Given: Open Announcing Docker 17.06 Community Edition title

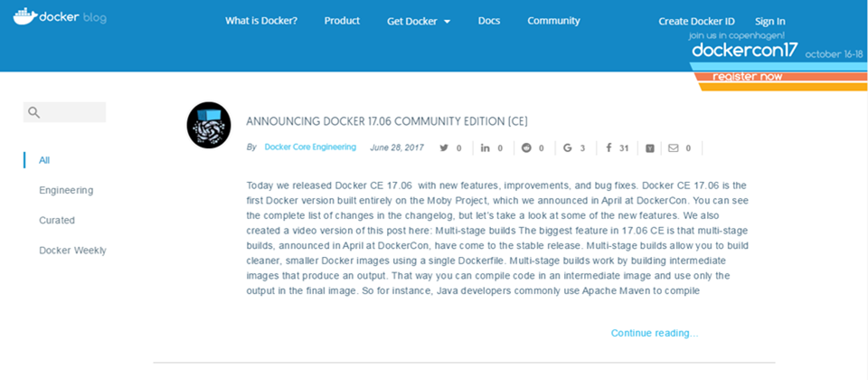Looking at the screenshot, I should 387,121.
